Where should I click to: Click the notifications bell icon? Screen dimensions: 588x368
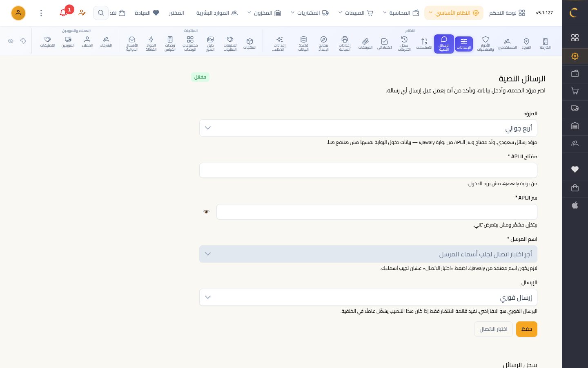pyautogui.click(x=63, y=13)
